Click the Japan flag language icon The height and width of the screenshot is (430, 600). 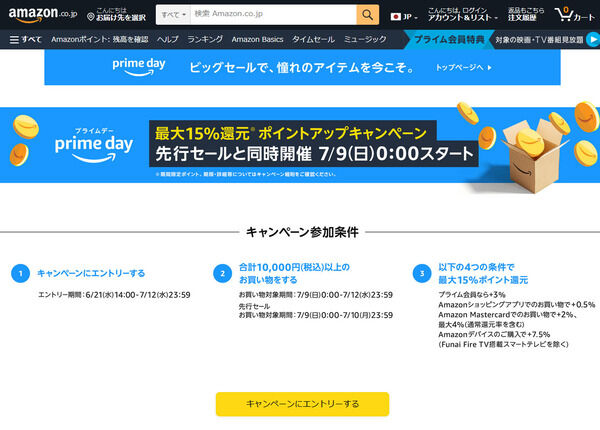(x=396, y=17)
